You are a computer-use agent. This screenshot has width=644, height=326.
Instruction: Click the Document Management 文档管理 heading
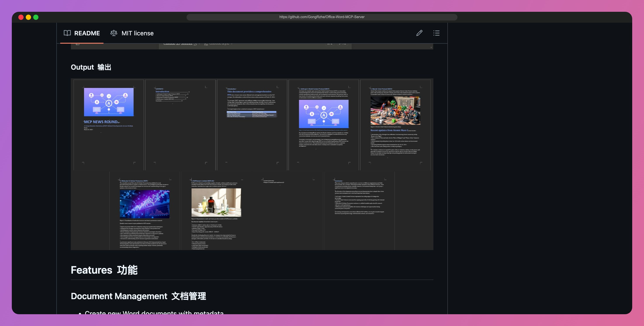[x=138, y=296]
